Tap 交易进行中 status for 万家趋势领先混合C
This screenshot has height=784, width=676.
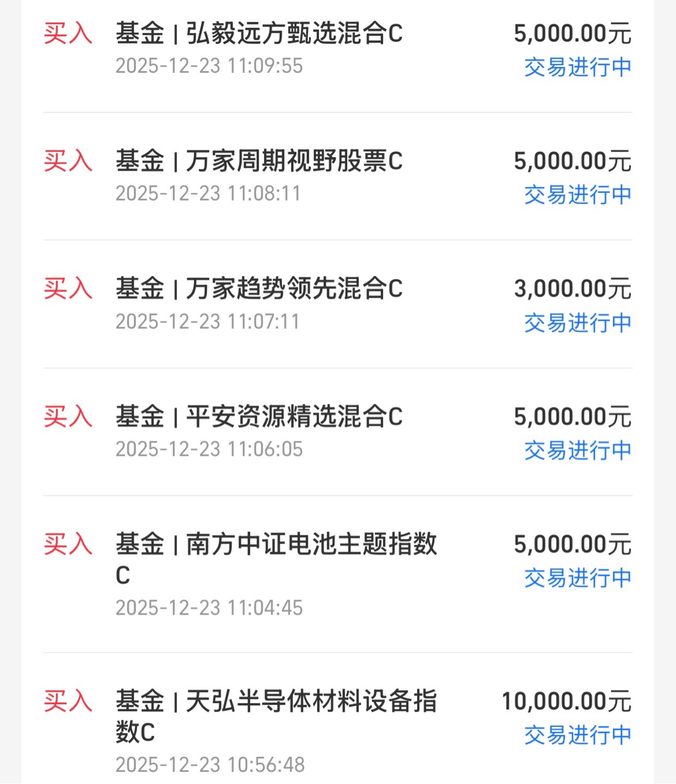(x=577, y=322)
